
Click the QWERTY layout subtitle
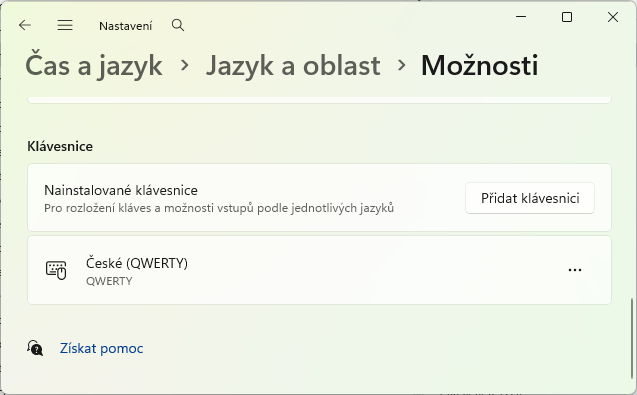(x=109, y=281)
